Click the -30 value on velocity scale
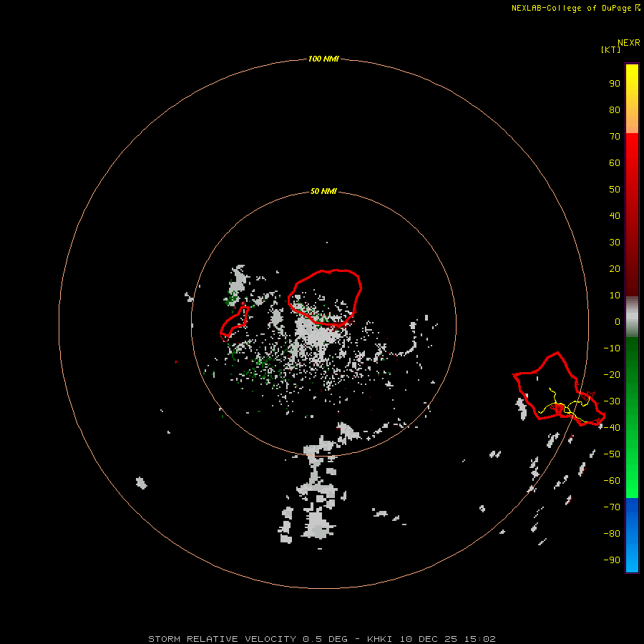Screen dimensions: 644x644 click(x=612, y=401)
